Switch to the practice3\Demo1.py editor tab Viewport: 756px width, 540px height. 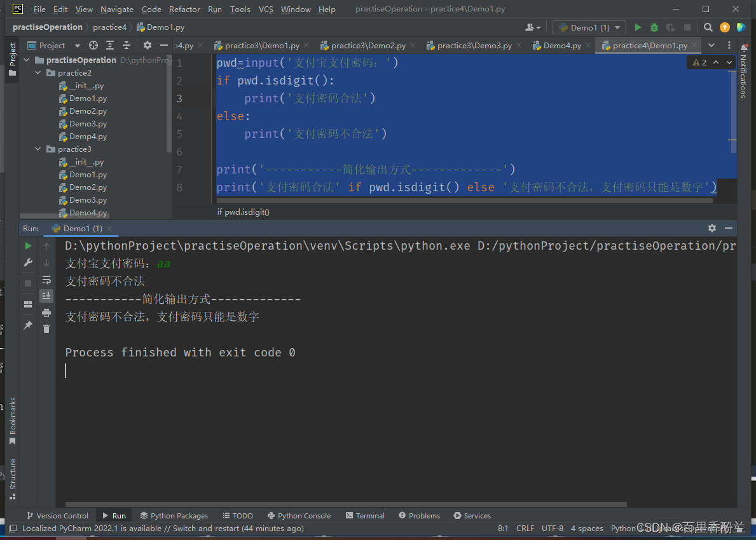click(262, 46)
